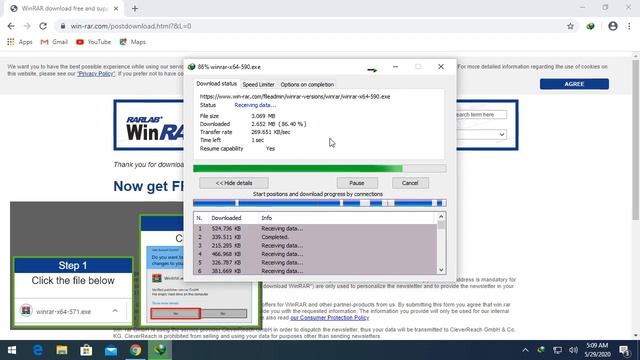Close the WinRAR download tab
This screenshot has height=360, width=640.
pos(116,8)
